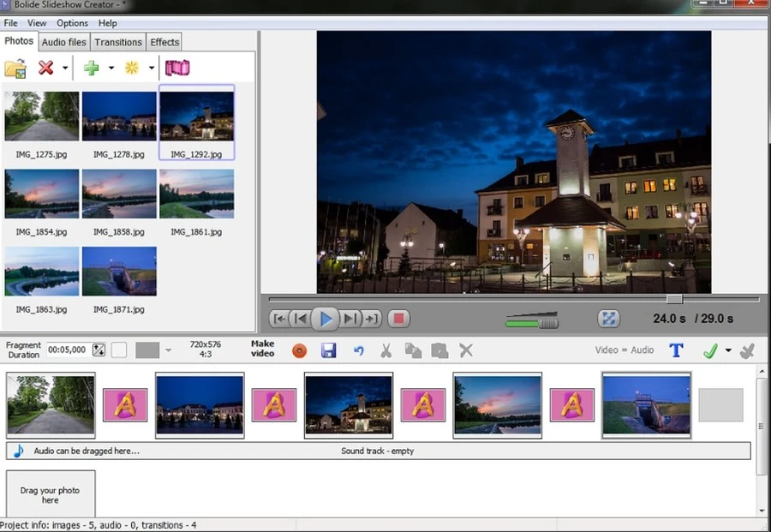
Task: Click the Make video button
Action: [x=262, y=349]
